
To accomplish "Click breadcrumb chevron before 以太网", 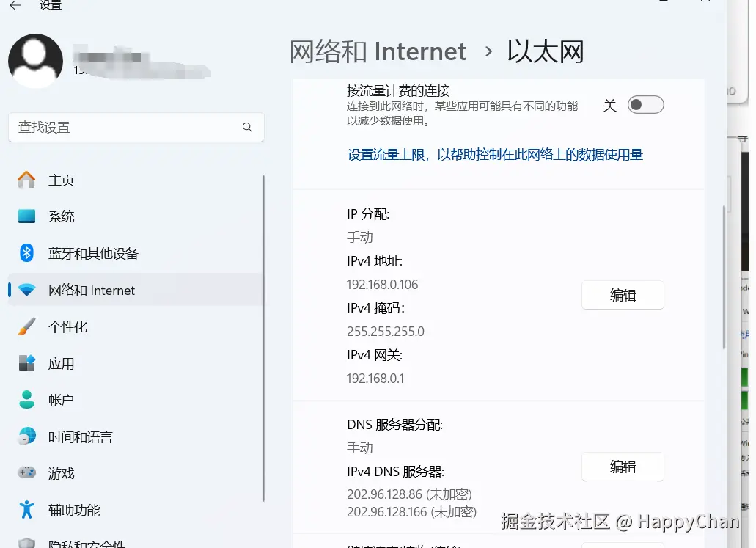I will click(488, 51).
